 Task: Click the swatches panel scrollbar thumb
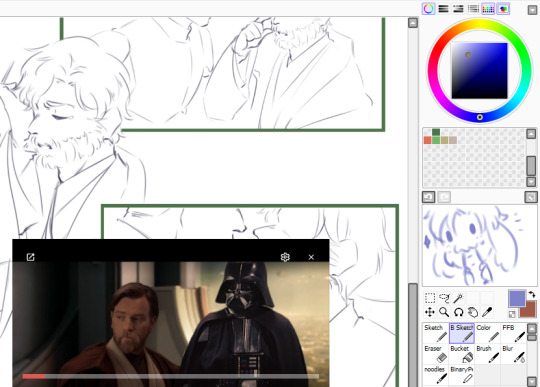click(531, 166)
